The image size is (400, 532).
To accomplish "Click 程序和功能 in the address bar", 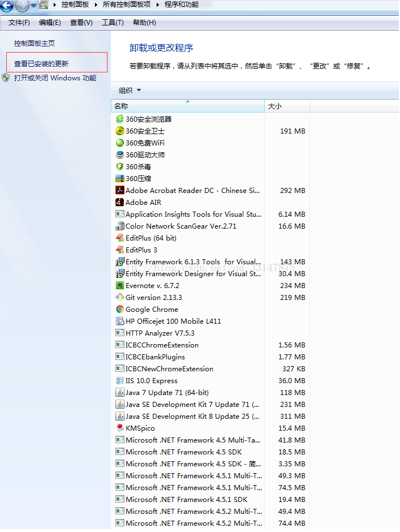I will [182, 5].
